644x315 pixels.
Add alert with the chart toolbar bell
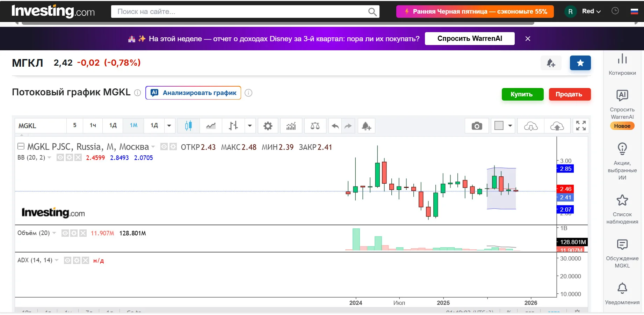point(366,126)
